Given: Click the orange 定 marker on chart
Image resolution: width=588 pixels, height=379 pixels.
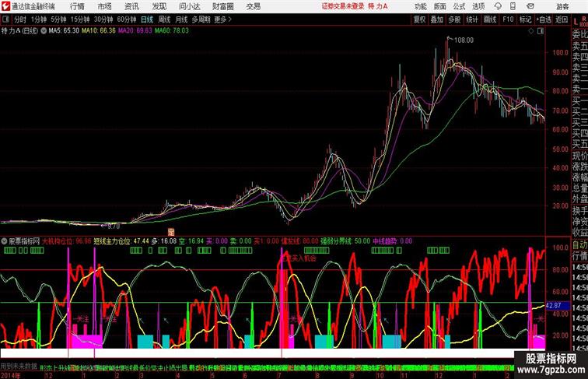Looking at the screenshot, I should click(171, 232).
